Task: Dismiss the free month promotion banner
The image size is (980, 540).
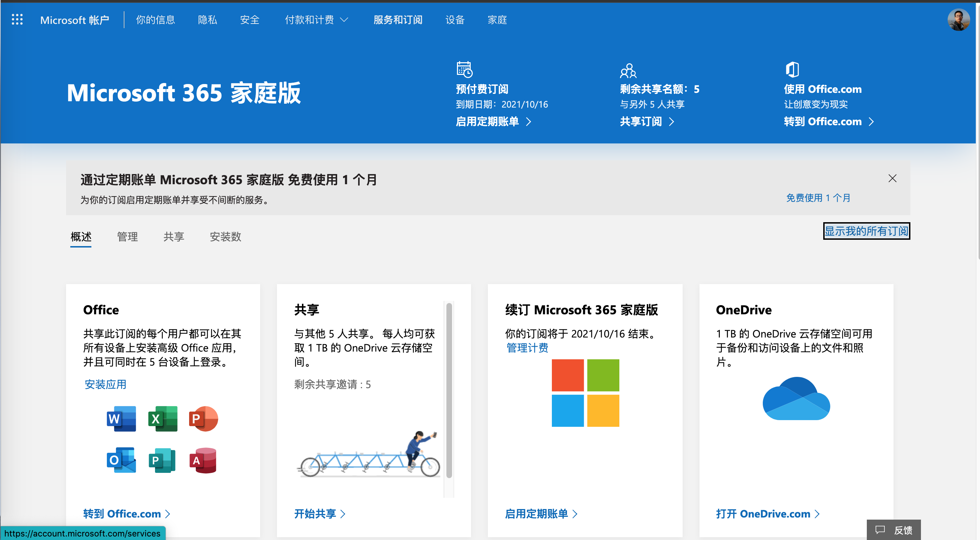Action: tap(892, 179)
